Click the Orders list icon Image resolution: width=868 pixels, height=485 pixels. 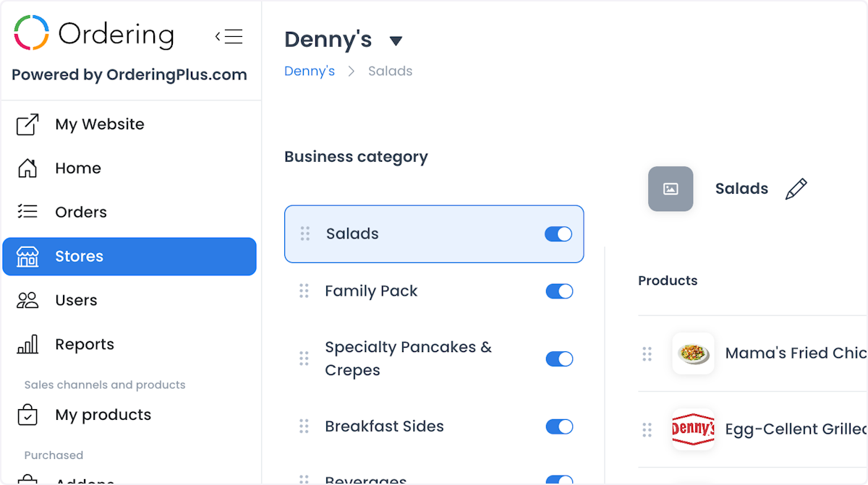pos(27,212)
